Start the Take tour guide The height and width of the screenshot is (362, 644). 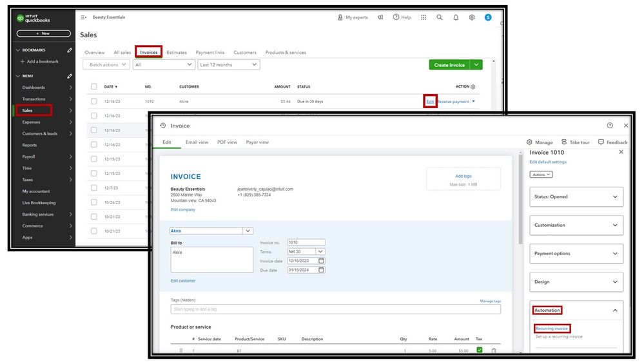[x=575, y=142]
